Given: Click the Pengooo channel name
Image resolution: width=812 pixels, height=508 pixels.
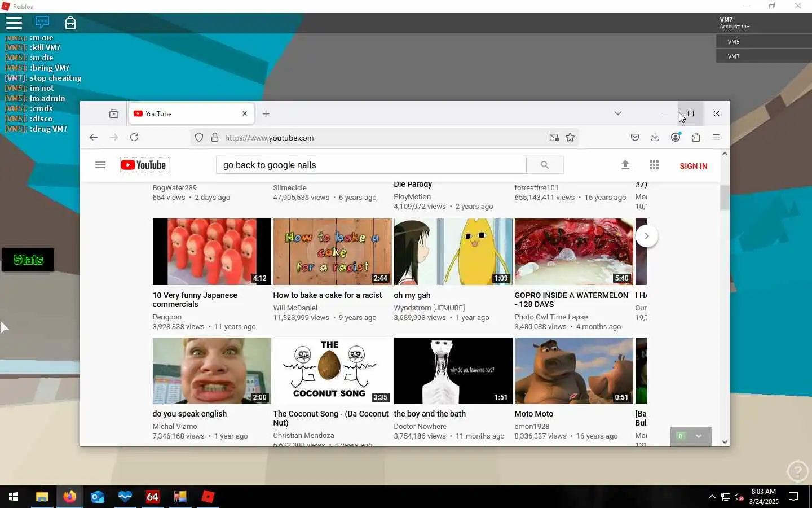Looking at the screenshot, I should [x=167, y=317].
